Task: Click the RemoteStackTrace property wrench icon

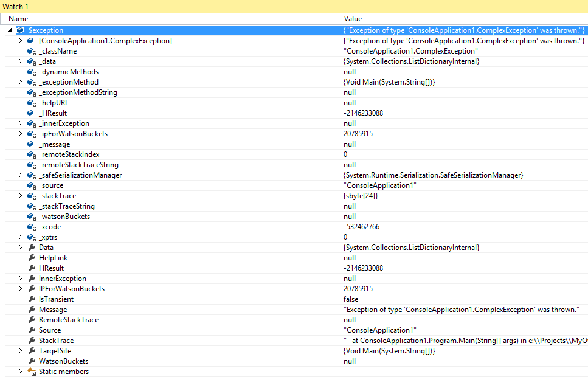Action: point(32,320)
